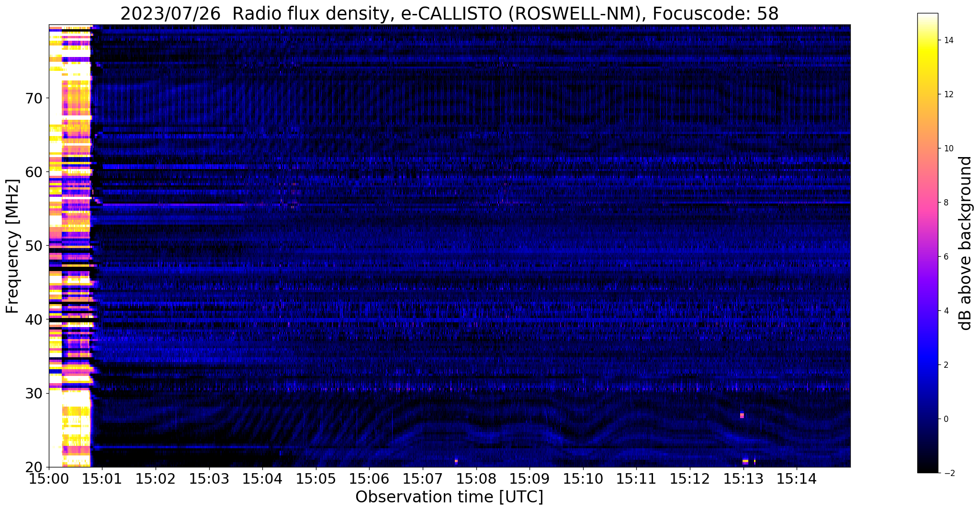Click the colorbar tick label −2
980x511 pixels.
tap(948, 473)
